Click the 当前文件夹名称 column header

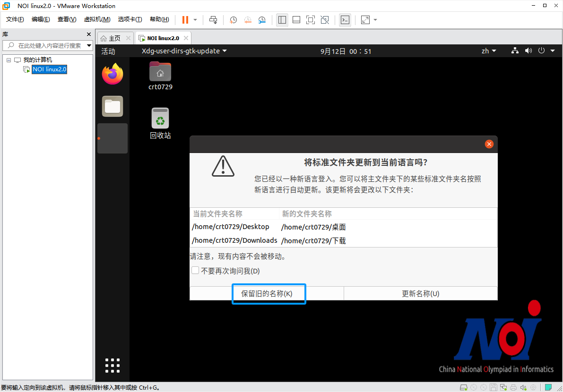coord(234,214)
